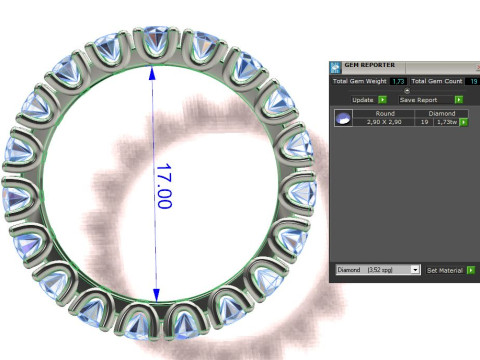This screenshot has height=360, width=480.
Task: Click the Save Report button label
Action: tap(418, 100)
